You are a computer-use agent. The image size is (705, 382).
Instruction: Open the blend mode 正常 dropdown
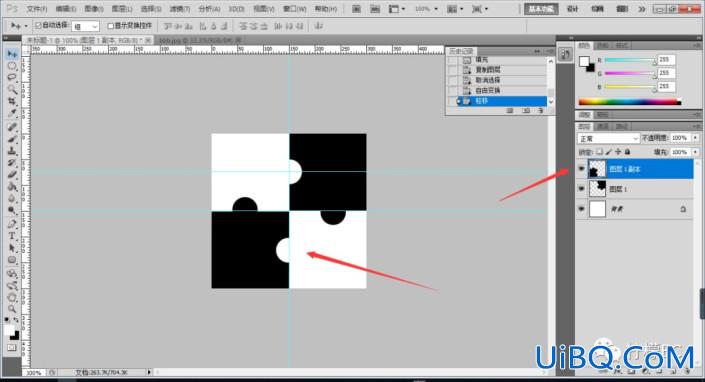pyautogui.click(x=608, y=138)
